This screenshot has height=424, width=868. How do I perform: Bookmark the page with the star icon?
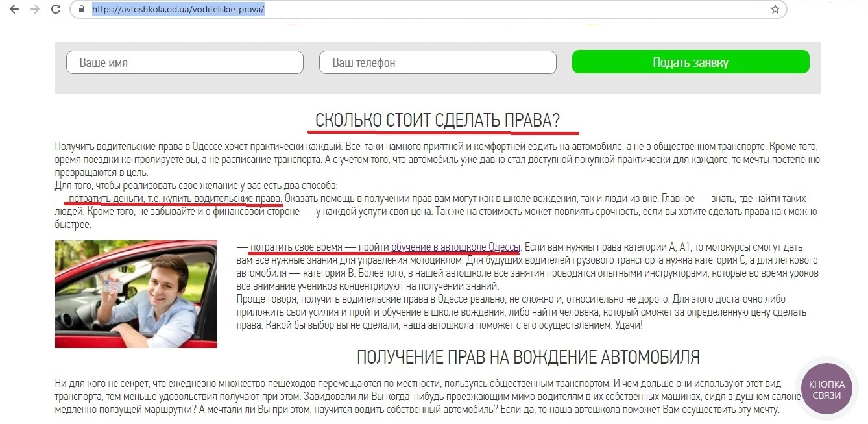[775, 10]
